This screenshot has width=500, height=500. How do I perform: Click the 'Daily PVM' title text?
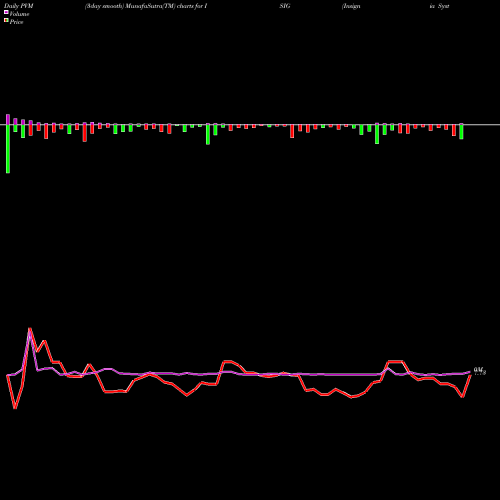click(19, 6)
